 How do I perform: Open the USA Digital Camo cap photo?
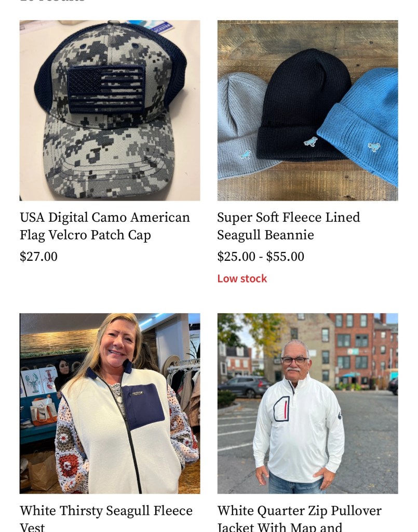tap(110, 110)
